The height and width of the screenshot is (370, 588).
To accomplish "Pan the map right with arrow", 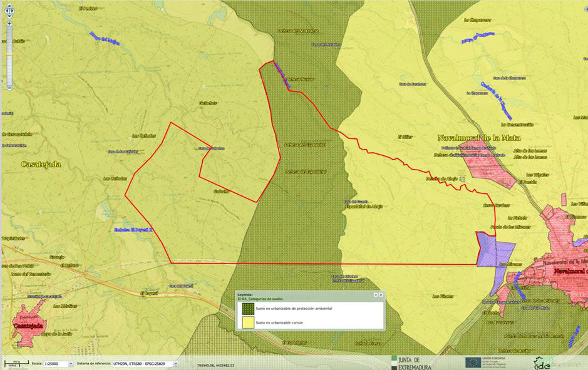I will coord(12,11).
